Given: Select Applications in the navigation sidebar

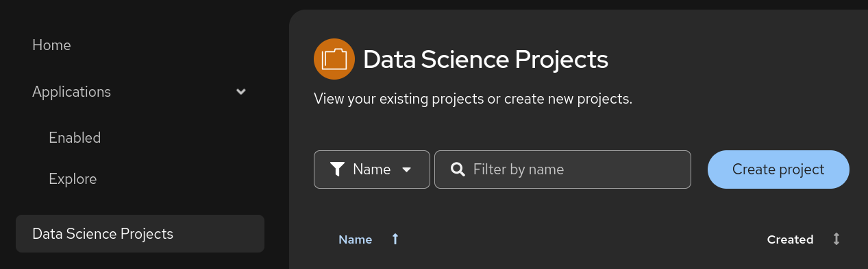Looking at the screenshot, I should pos(71,92).
